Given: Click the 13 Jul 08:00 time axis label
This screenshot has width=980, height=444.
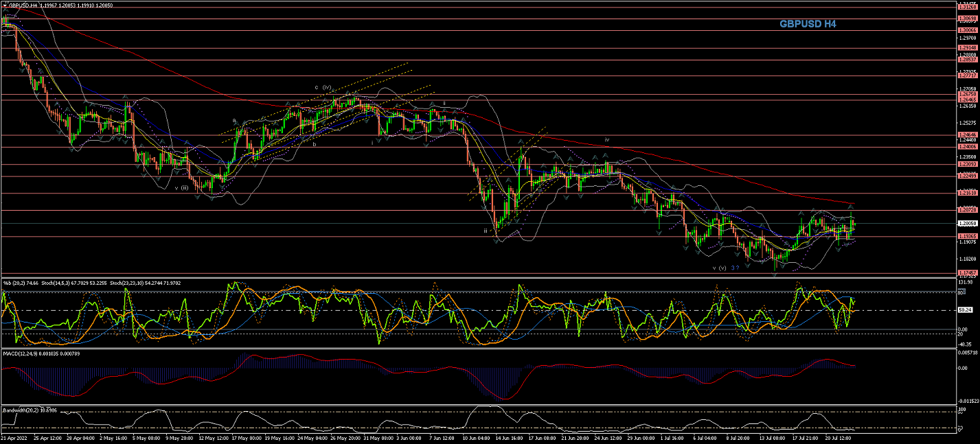Looking at the screenshot, I should point(773,436).
